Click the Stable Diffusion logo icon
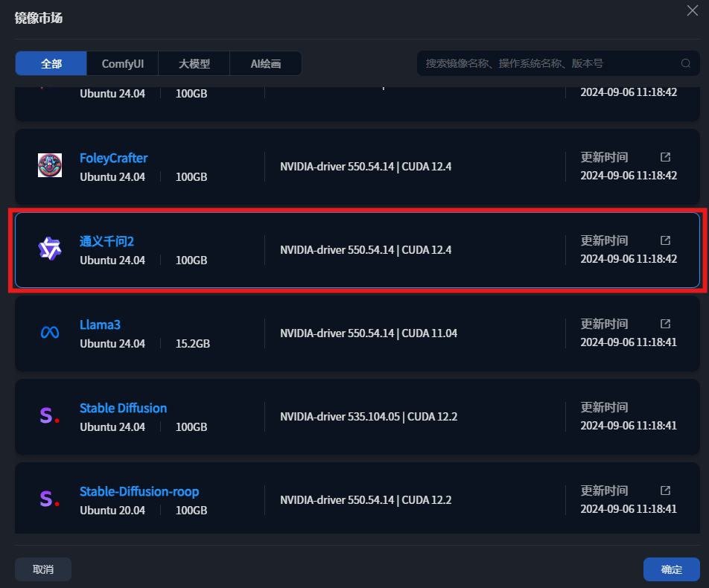 pos(50,416)
